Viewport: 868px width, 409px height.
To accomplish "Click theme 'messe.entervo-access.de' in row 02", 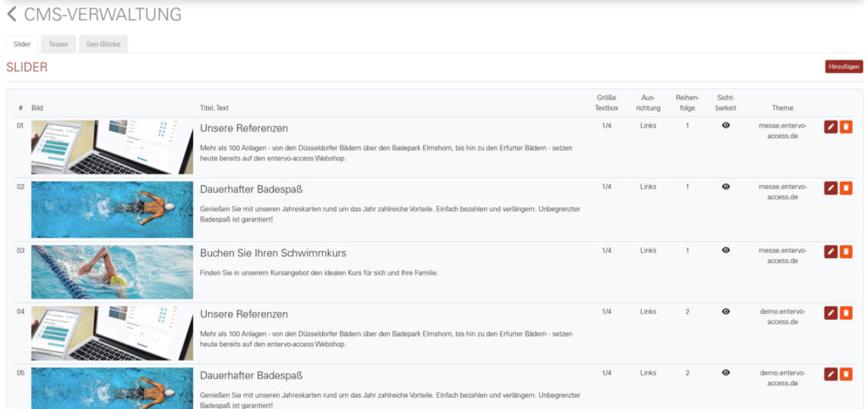I will pos(782,192).
